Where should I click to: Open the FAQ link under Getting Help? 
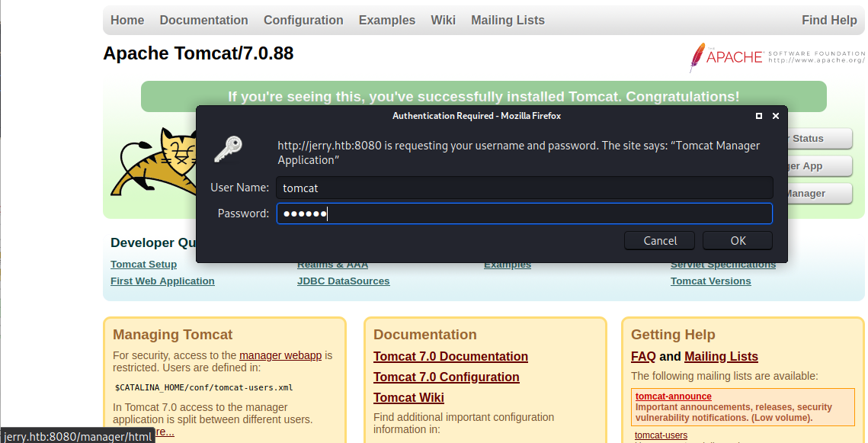point(642,356)
